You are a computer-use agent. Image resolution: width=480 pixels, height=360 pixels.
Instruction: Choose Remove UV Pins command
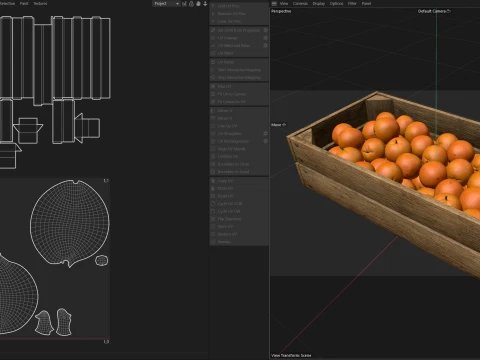point(239,14)
